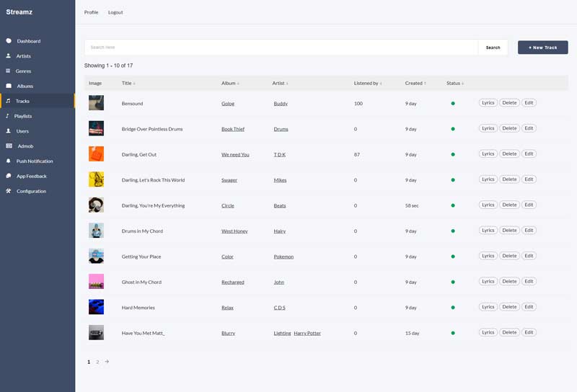Click the Artists person icon
Image resolution: width=577 pixels, height=392 pixels.
click(8, 55)
